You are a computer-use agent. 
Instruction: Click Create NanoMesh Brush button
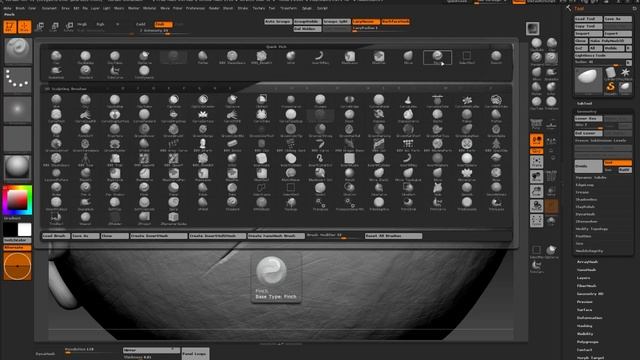(x=276, y=236)
